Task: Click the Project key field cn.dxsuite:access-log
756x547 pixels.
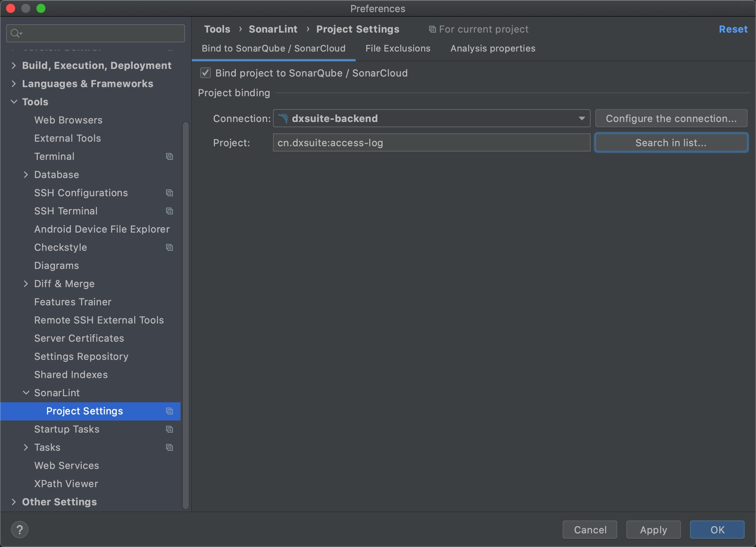Action: click(x=431, y=143)
